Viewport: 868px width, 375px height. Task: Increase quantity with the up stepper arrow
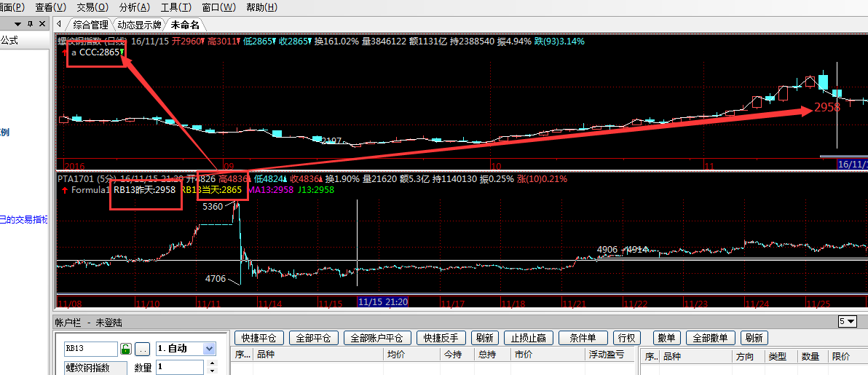point(212,363)
